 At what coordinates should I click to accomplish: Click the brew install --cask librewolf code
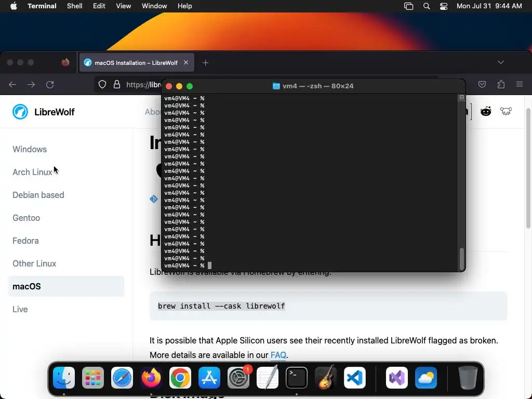click(x=221, y=306)
